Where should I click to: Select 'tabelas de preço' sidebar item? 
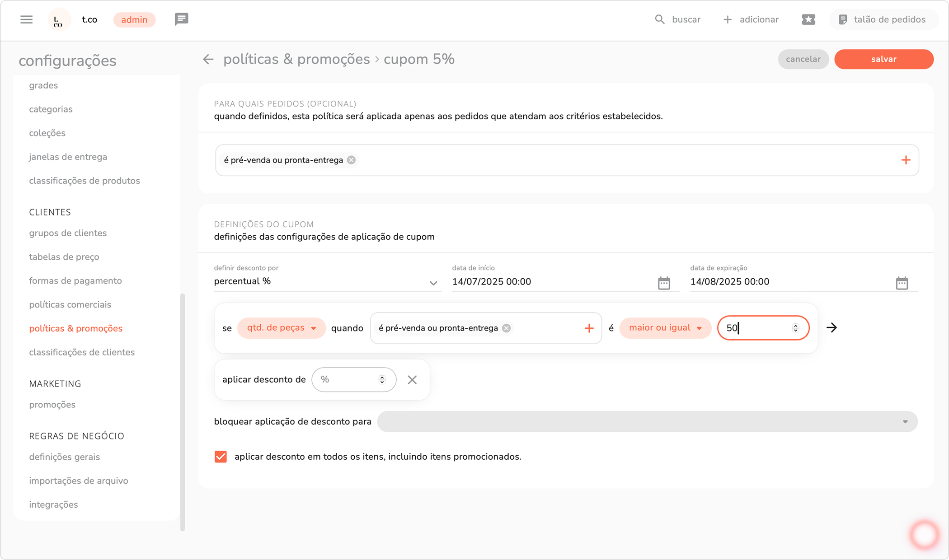pyautogui.click(x=64, y=257)
